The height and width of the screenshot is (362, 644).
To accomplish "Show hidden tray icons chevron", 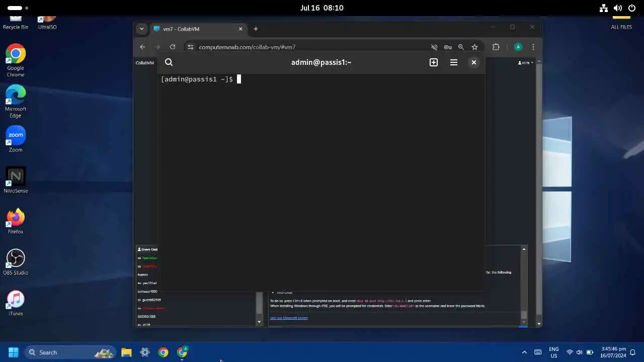I will click(524, 352).
